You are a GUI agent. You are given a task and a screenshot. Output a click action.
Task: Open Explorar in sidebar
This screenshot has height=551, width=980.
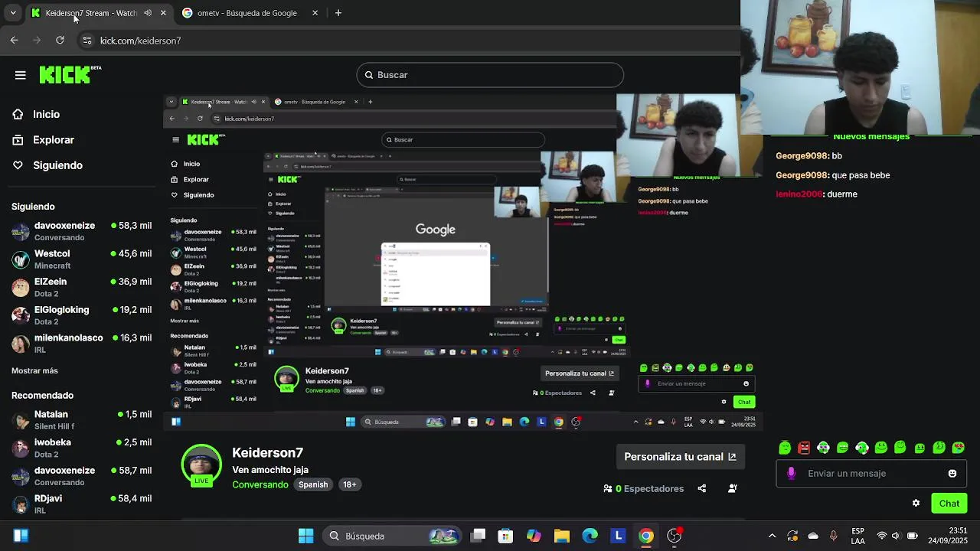point(53,140)
